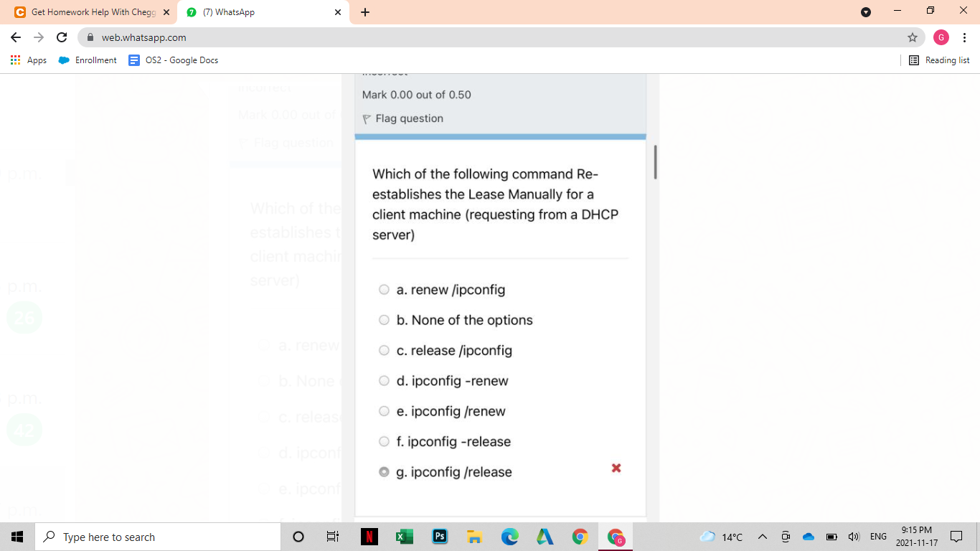Open the Windows Start menu
Screen dimensions: 980x551
coord(17,537)
